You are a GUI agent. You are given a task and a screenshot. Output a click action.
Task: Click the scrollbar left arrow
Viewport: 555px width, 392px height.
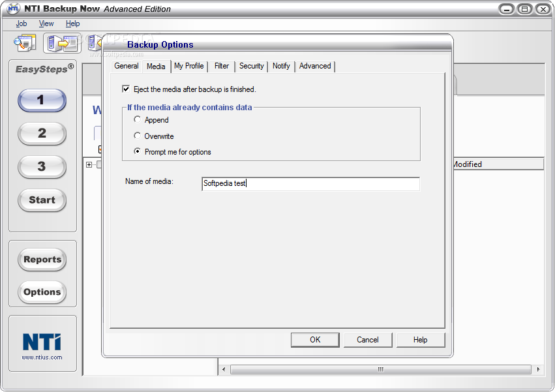click(x=223, y=370)
